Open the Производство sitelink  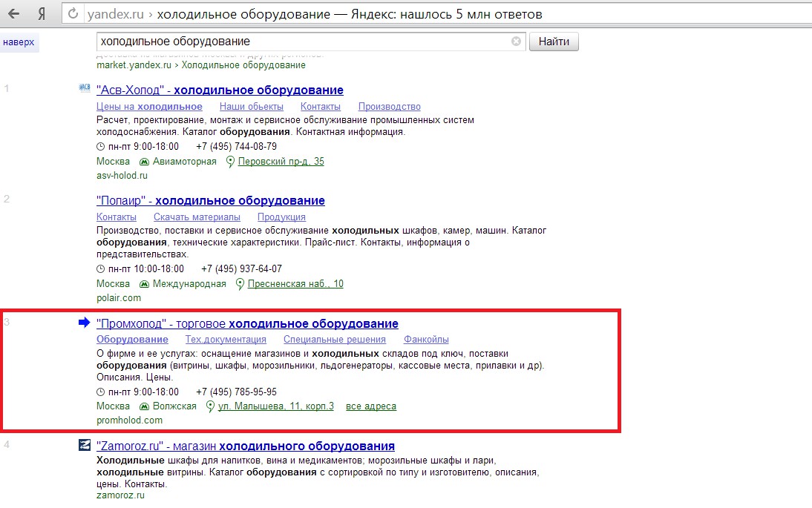point(390,107)
